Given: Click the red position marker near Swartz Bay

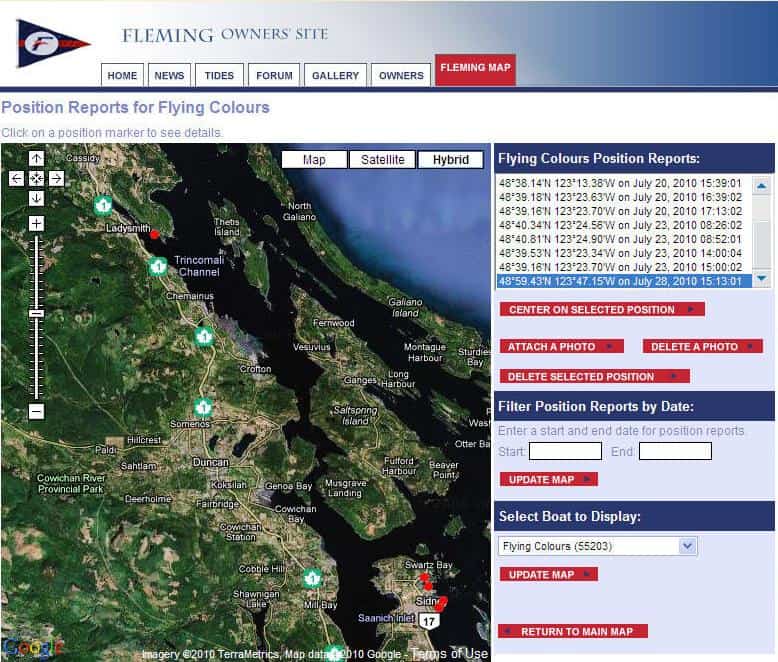Looking at the screenshot, I should (424, 578).
